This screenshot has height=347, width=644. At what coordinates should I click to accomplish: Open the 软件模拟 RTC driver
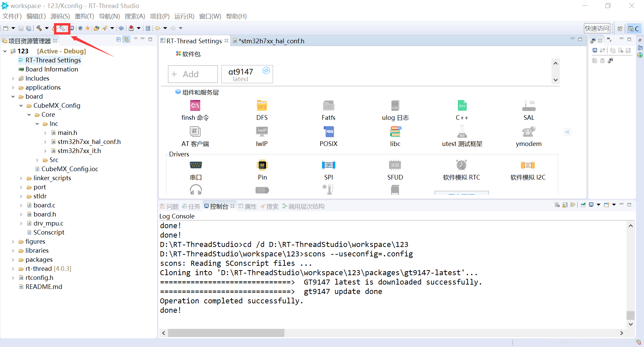[462, 170]
